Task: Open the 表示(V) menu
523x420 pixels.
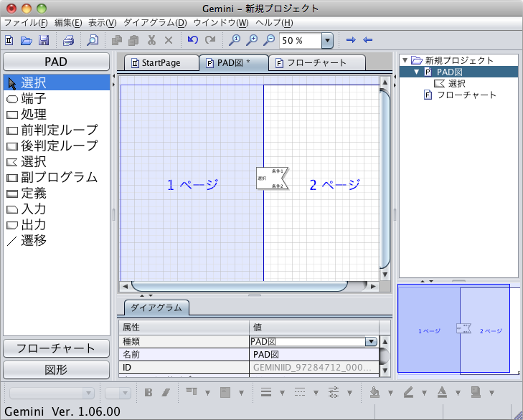Action: pos(102,23)
